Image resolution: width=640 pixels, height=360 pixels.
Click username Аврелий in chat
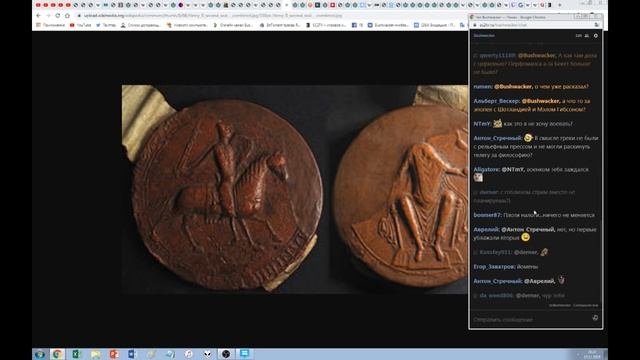(486, 229)
